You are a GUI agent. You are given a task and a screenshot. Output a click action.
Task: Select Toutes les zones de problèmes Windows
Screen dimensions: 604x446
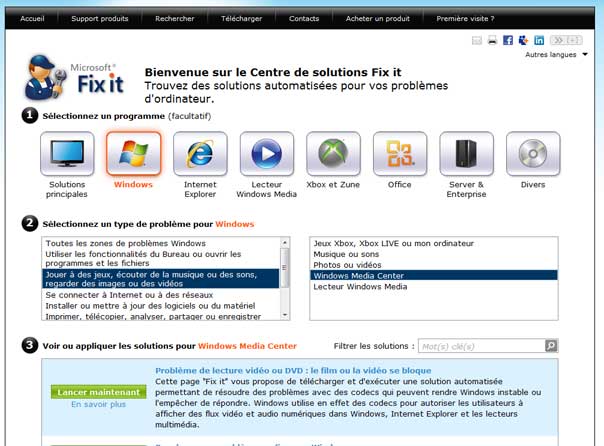click(x=161, y=243)
